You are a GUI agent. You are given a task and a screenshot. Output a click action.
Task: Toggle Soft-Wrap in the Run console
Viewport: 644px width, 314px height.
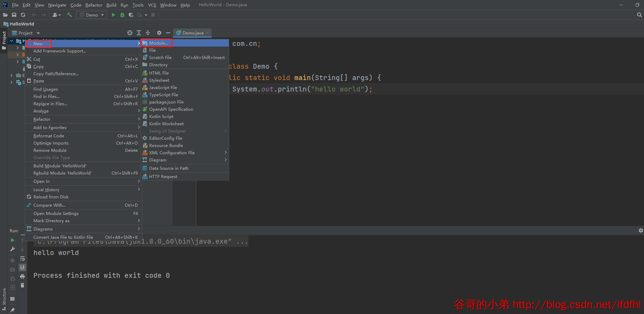pyautogui.click(x=22, y=258)
